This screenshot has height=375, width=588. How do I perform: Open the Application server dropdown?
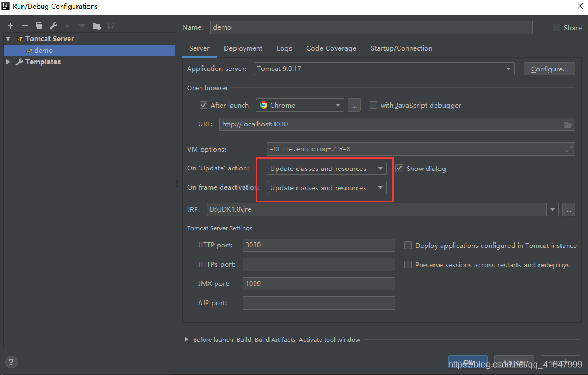508,69
